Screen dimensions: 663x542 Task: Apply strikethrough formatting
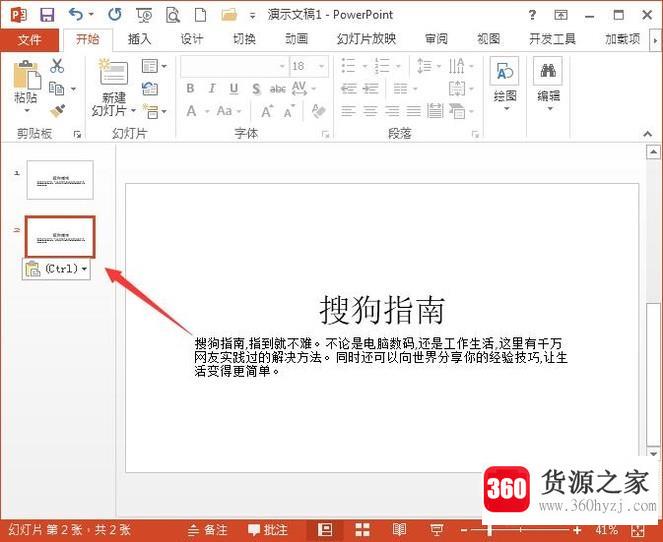pyautogui.click(x=277, y=89)
